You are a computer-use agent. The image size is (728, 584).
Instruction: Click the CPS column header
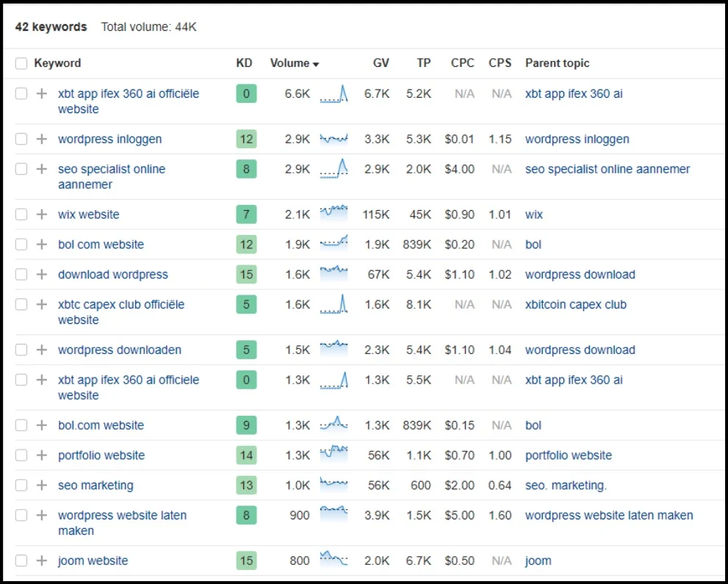pos(500,63)
